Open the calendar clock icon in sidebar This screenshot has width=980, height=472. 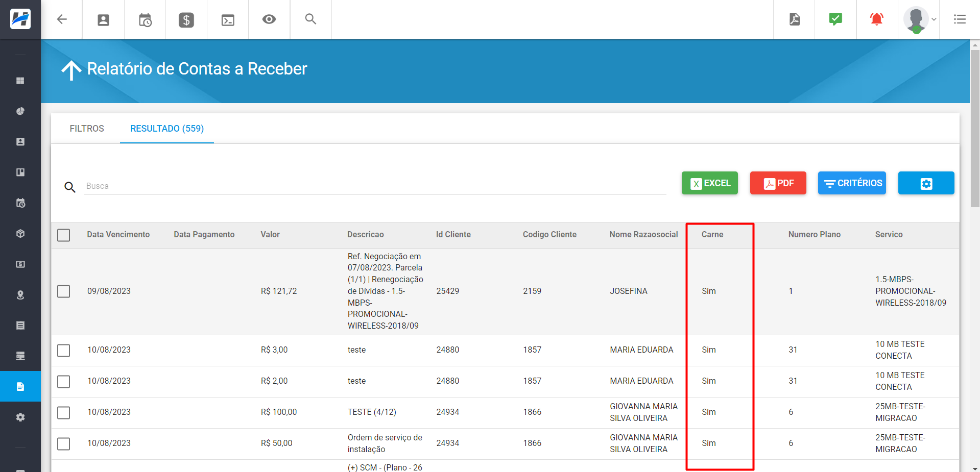click(x=20, y=203)
